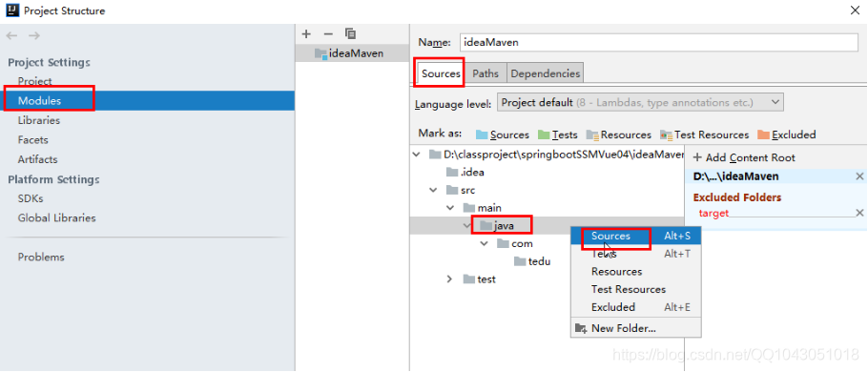Open the Problems section
The width and height of the screenshot is (868, 372).
click(x=41, y=257)
